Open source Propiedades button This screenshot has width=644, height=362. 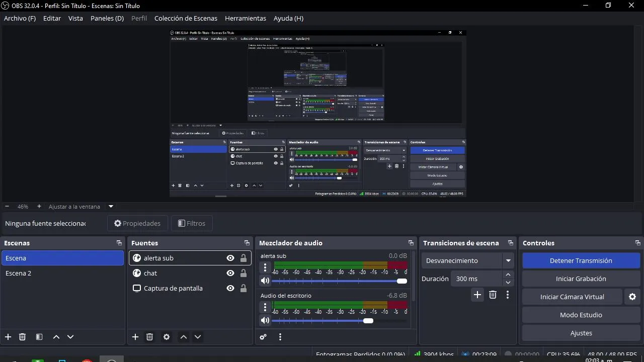pyautogui.click(x=137, y=223)
